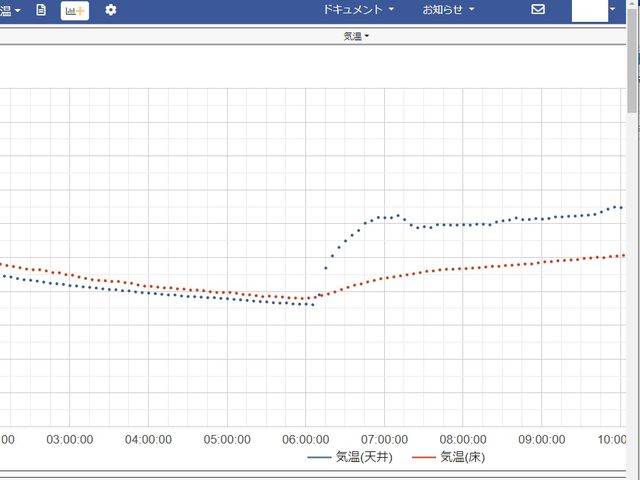The height and width of the screenshot is (480, 640).
Task: Toggle the 気温(天井) series in legend
Action: [364, 457]
